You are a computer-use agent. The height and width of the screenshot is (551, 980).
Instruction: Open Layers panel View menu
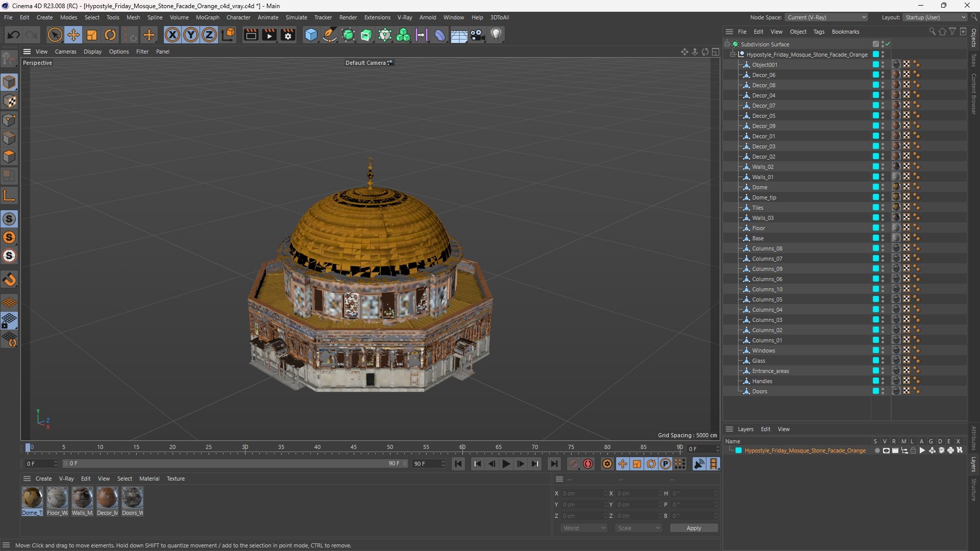pos(783,429)
